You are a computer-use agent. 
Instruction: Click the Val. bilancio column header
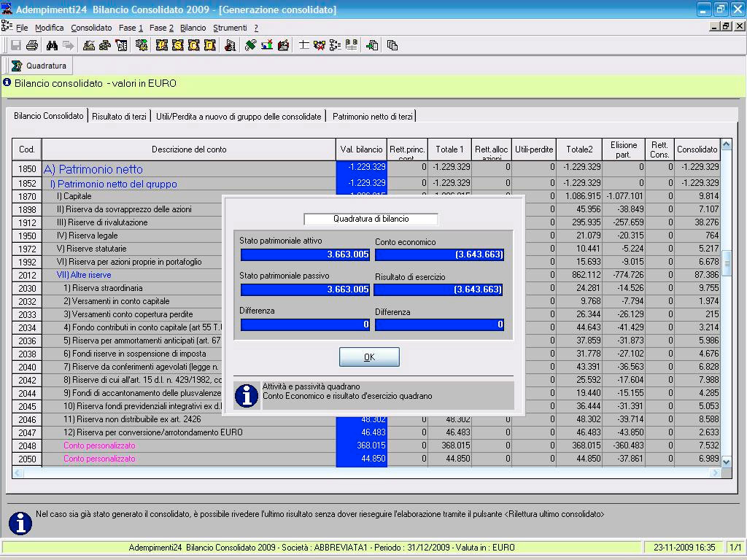pyautogui.click(x=361, y=149)
